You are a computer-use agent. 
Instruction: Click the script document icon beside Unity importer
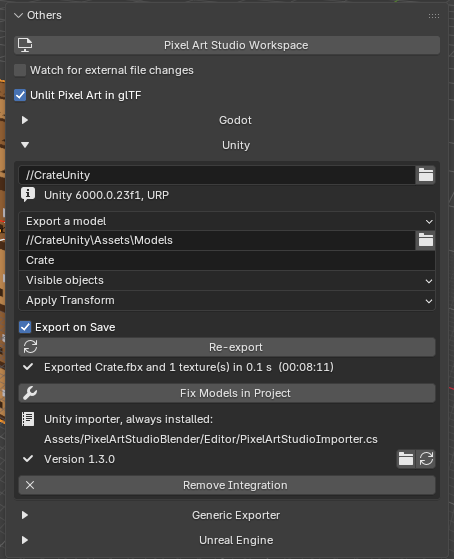click(28, 419)
